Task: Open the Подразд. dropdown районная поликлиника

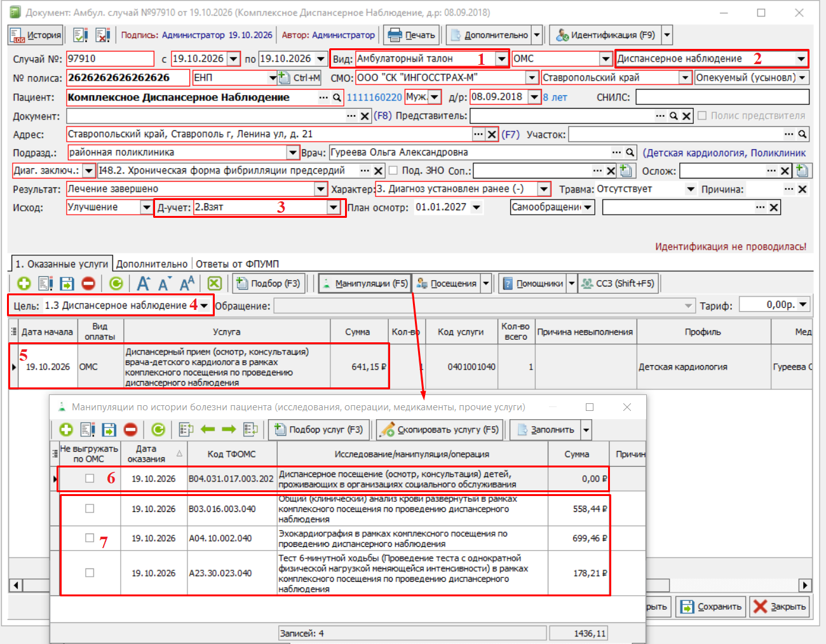Action: [x=292, y=152]
